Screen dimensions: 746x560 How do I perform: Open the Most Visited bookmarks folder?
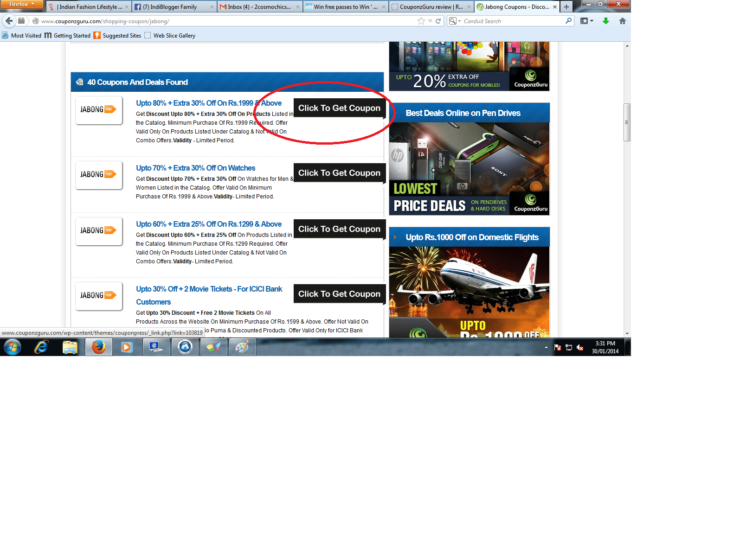21,36
